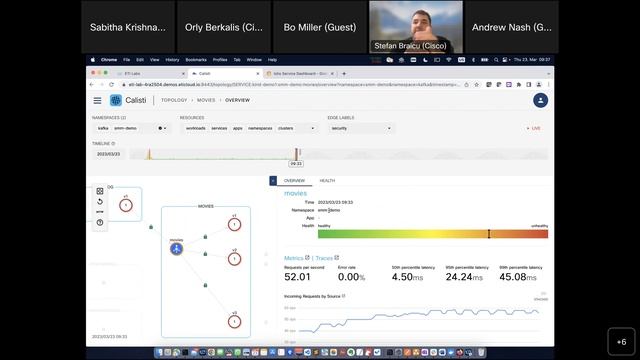
Task: Click the smm-demo namespace chip
Action: [125, 128]
